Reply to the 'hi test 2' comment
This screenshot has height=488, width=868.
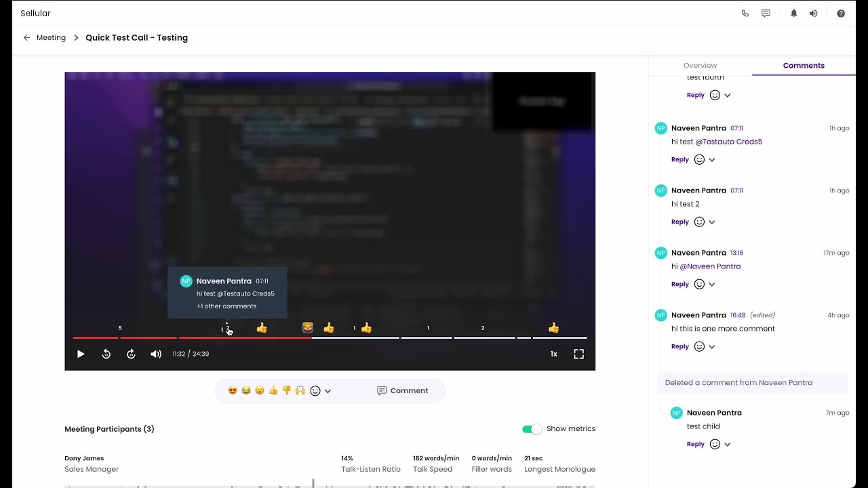click(x=680, y=222)
